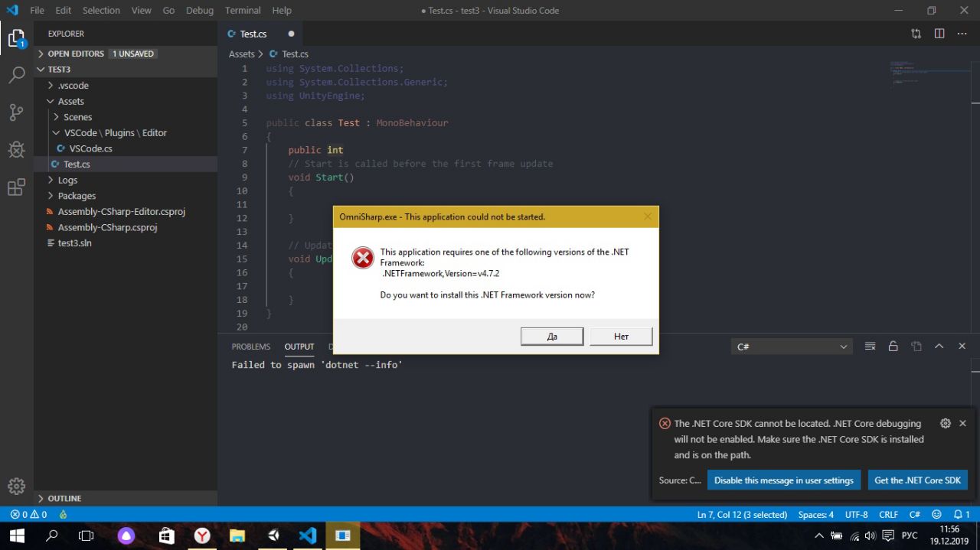The image size is (980, 550).
Task: Toggle the Output scroll lock
Action: (x=893, y=347)
